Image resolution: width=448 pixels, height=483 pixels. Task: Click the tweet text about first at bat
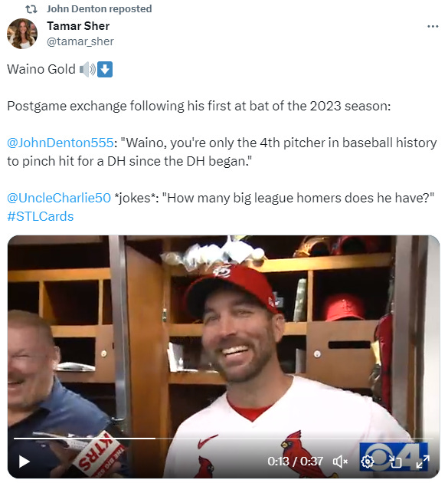point(199,106)
